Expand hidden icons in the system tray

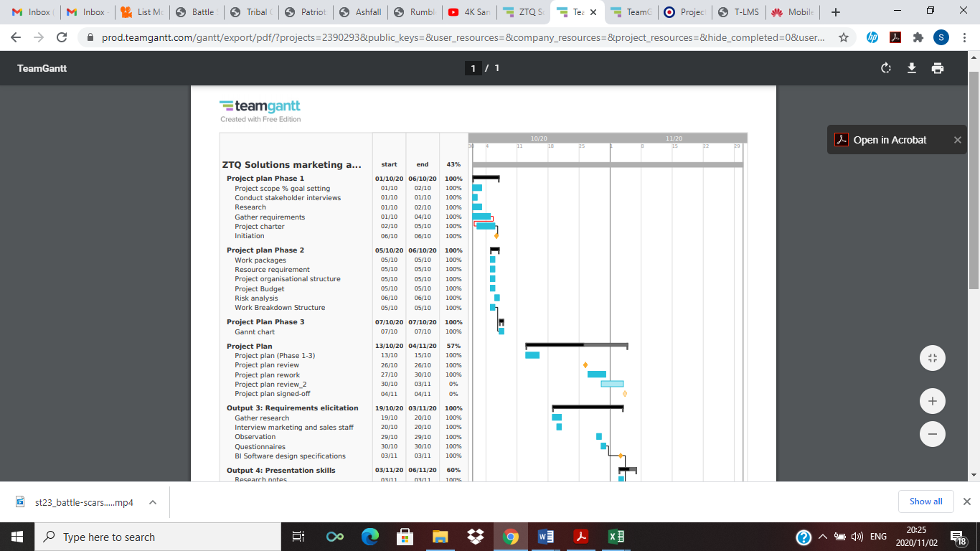pos(823,536)
